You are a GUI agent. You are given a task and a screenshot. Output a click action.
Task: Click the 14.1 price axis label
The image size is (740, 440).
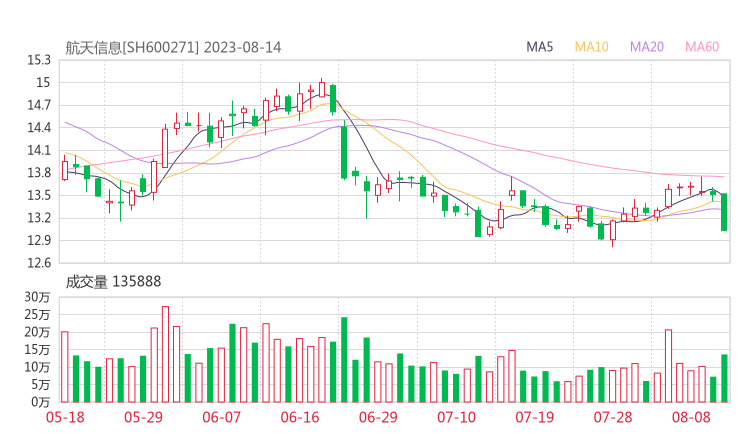click(x=39, y=151)
